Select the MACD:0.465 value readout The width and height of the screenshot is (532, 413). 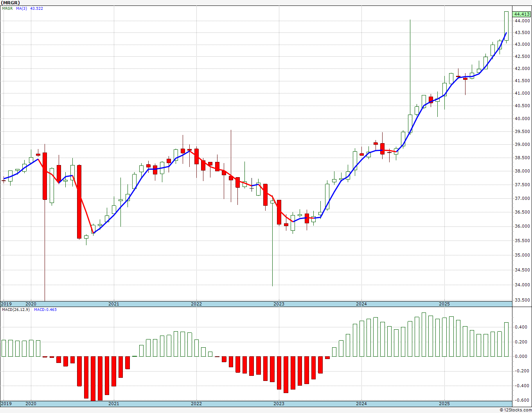(x=45, y=310)
